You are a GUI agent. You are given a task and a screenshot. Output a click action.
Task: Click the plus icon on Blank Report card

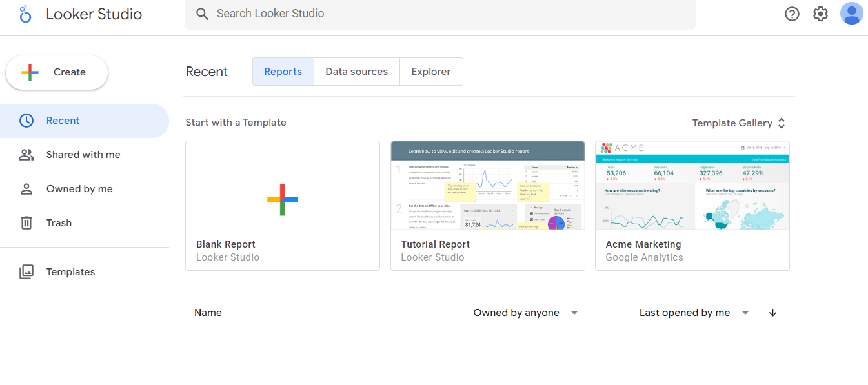click(283, 199)
